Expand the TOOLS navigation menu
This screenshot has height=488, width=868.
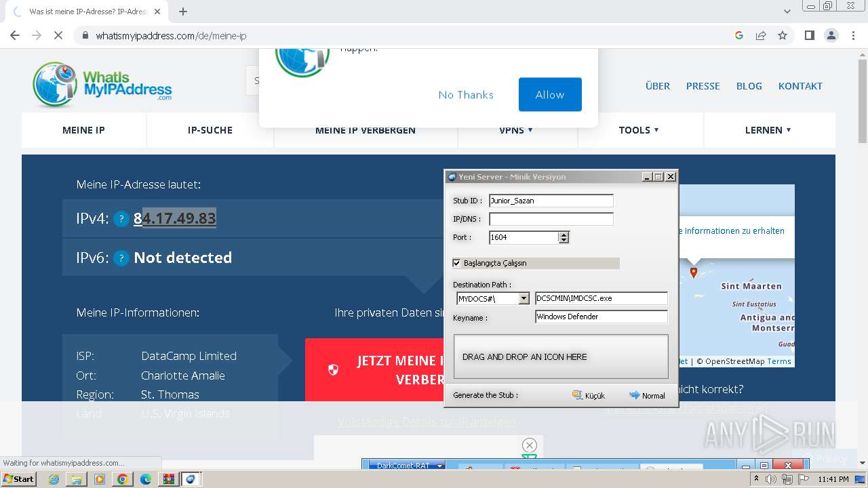pyautogui.click(x=639, y=130)
